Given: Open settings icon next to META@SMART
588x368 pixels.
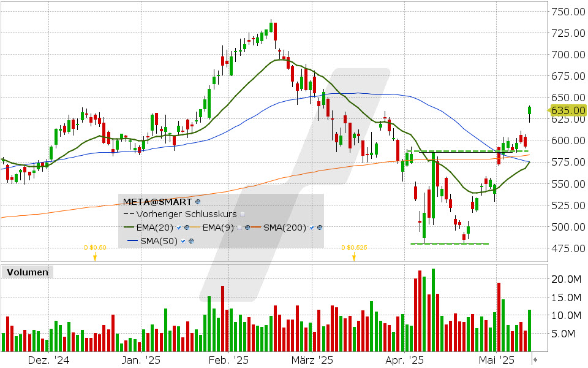Looking at the screenshot, I should [198, 202].
